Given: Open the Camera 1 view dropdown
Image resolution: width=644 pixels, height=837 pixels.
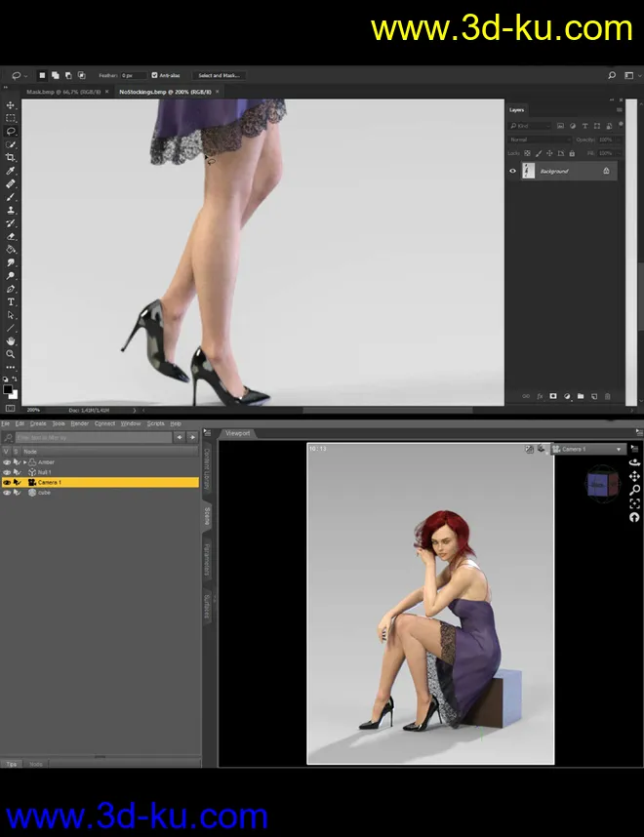Looking at the screenshot, I should (x=587, y=450).
